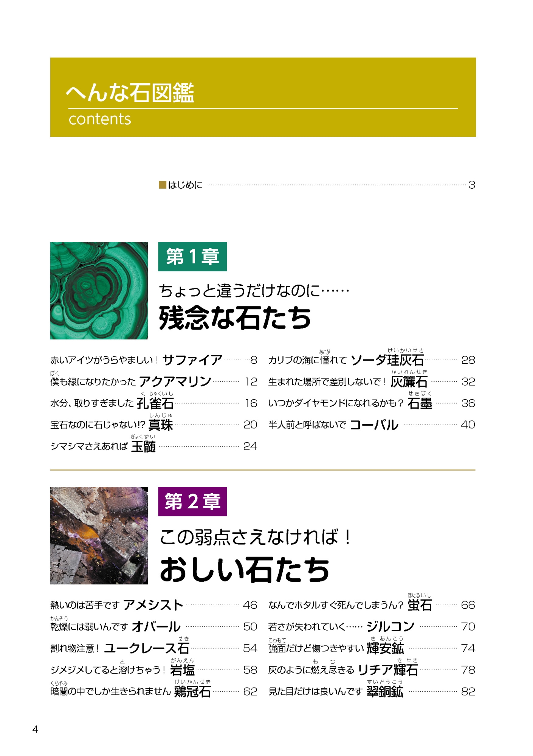
Task: Click the green malachite chapter image
Action: pos(99,291)
